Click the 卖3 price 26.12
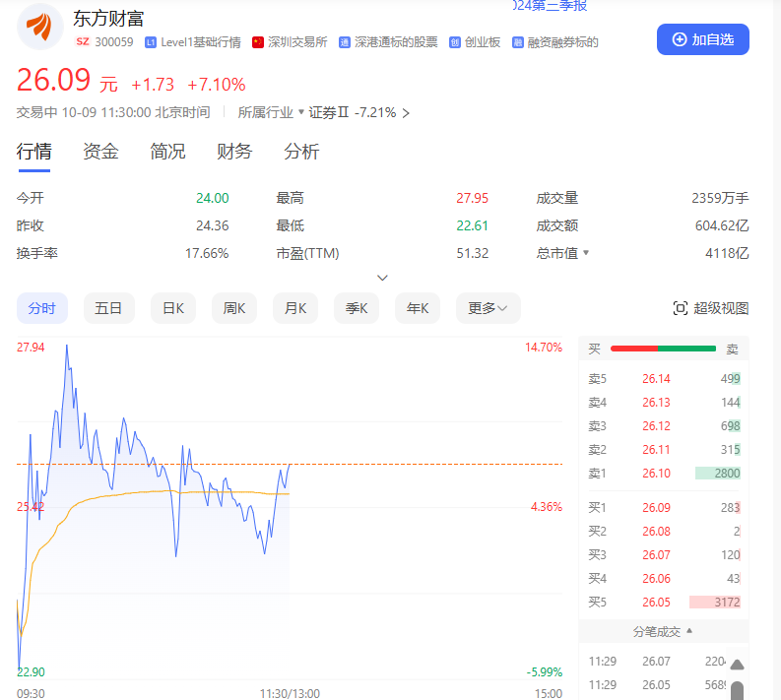 pyautogui.click(x=656, y=426)
